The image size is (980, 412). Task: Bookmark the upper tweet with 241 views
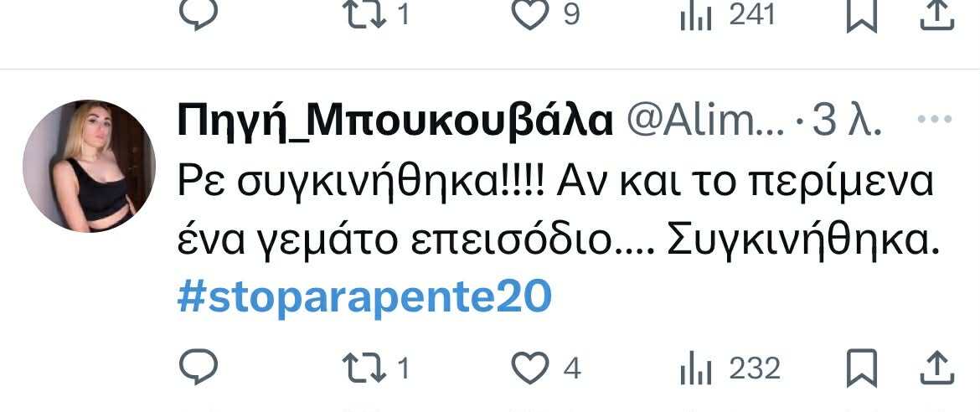click(862, 15)
